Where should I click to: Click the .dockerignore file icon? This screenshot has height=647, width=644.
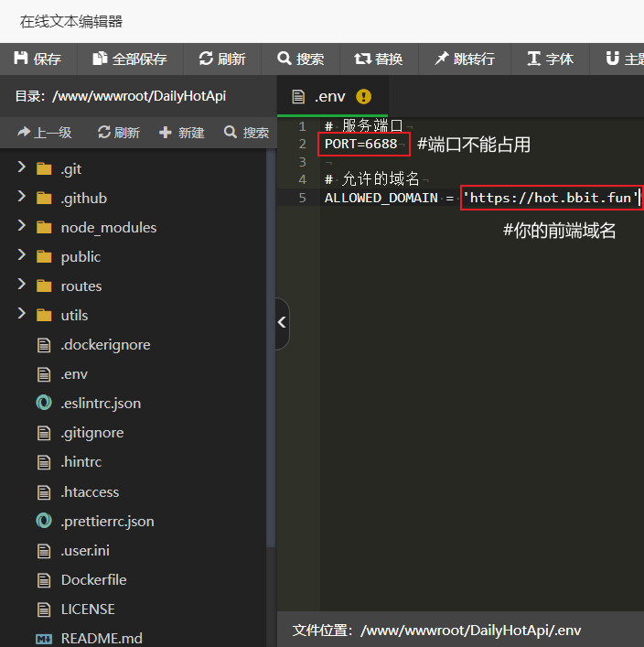click(44, 345)
